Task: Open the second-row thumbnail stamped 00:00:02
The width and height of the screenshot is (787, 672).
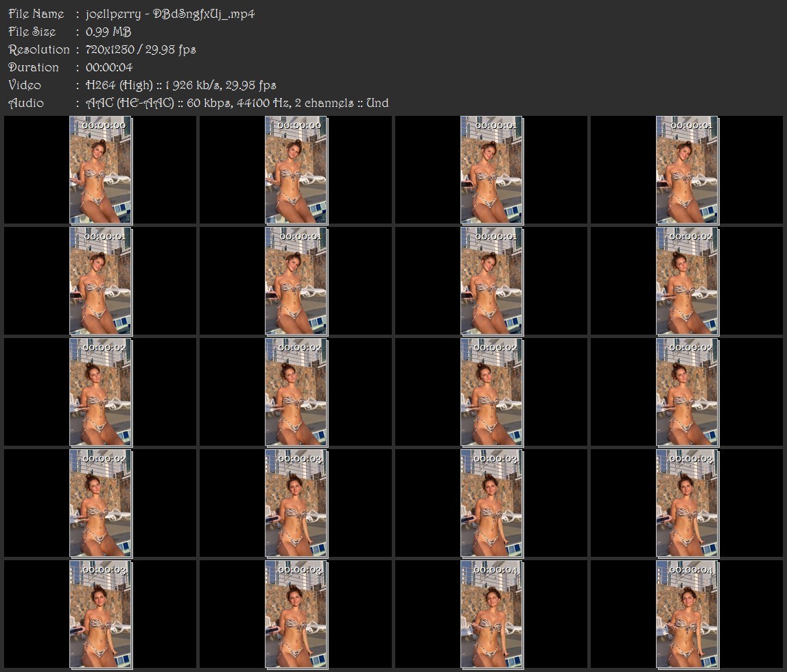Action: pyautogui.click(x=687, y=281)
